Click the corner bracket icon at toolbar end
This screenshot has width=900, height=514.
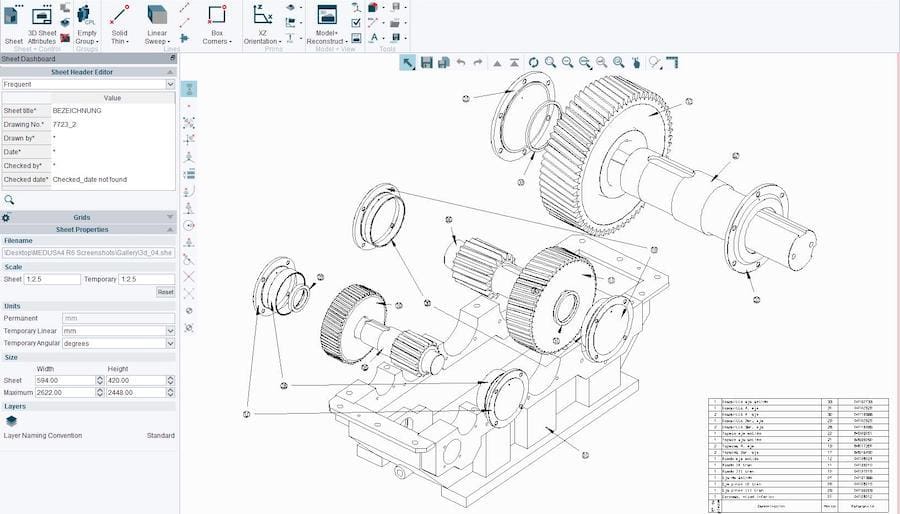click(672, 63)
